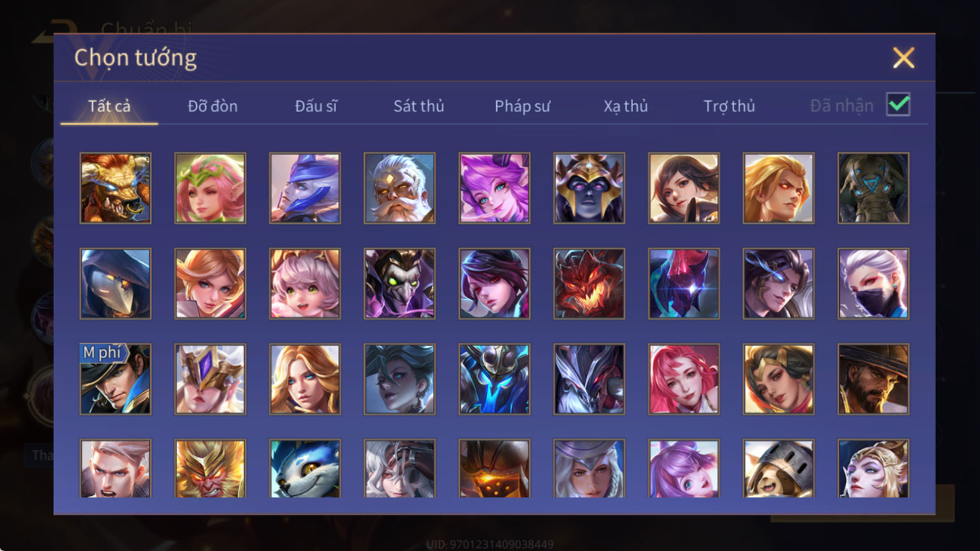This screenshot has height=551, width=980.
Task: Toggle the 'Đã nhận' checkbox
Action: coord(898,105)
